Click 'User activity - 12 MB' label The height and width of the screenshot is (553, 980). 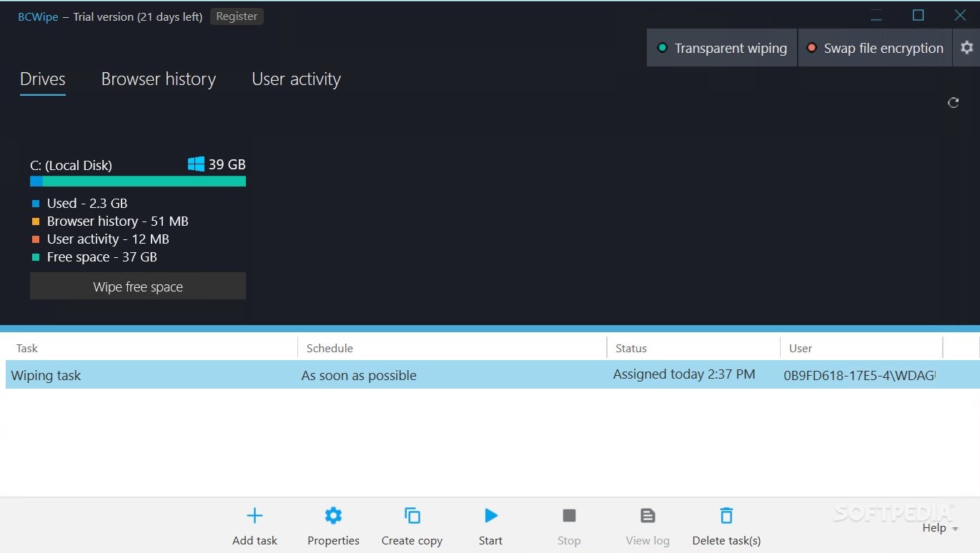coord(108,239)
